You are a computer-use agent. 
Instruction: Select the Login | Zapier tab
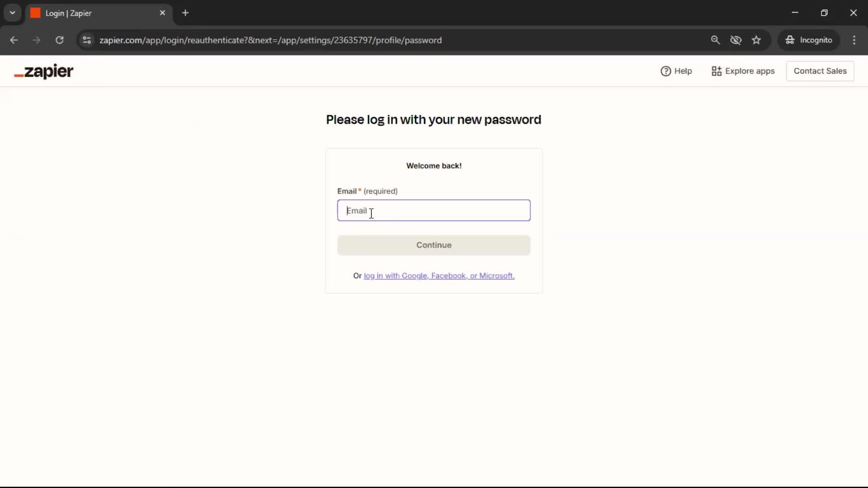tap(99, 13)
